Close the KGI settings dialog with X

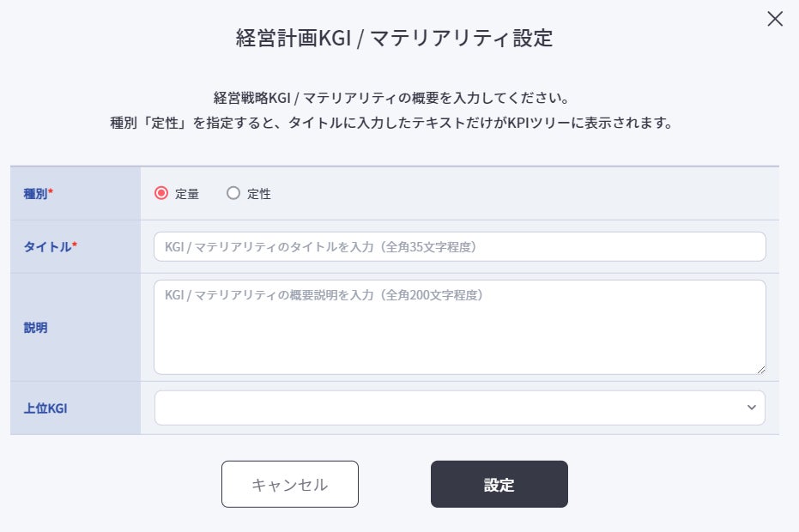(x=775, y=19)
